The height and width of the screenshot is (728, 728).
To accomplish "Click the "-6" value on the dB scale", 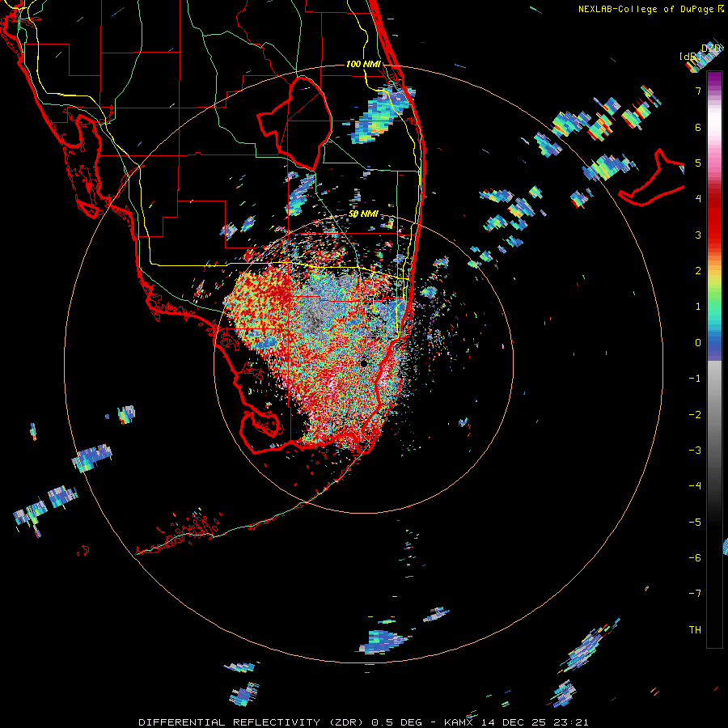I will [695, 557].
